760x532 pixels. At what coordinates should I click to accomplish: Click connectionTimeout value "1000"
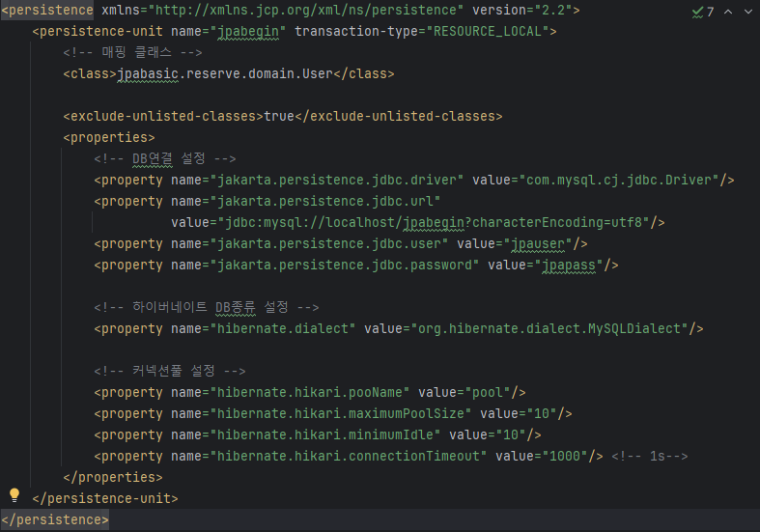[x=565, y=457]
